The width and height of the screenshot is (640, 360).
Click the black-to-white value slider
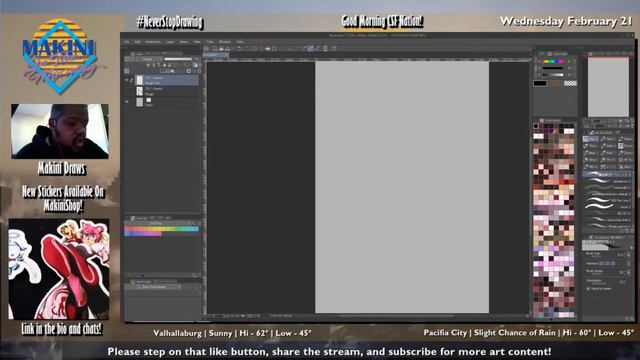click(553, 75)
